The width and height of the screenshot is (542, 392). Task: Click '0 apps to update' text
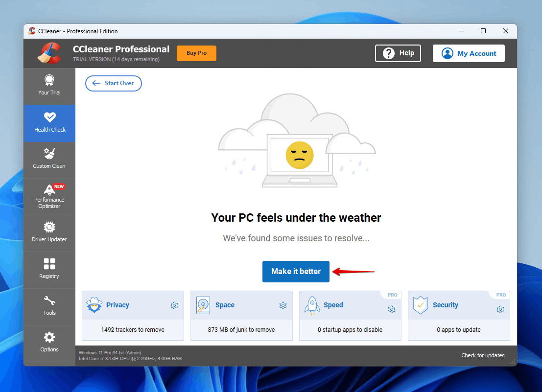pyautogui.click(x=459, y=330)
